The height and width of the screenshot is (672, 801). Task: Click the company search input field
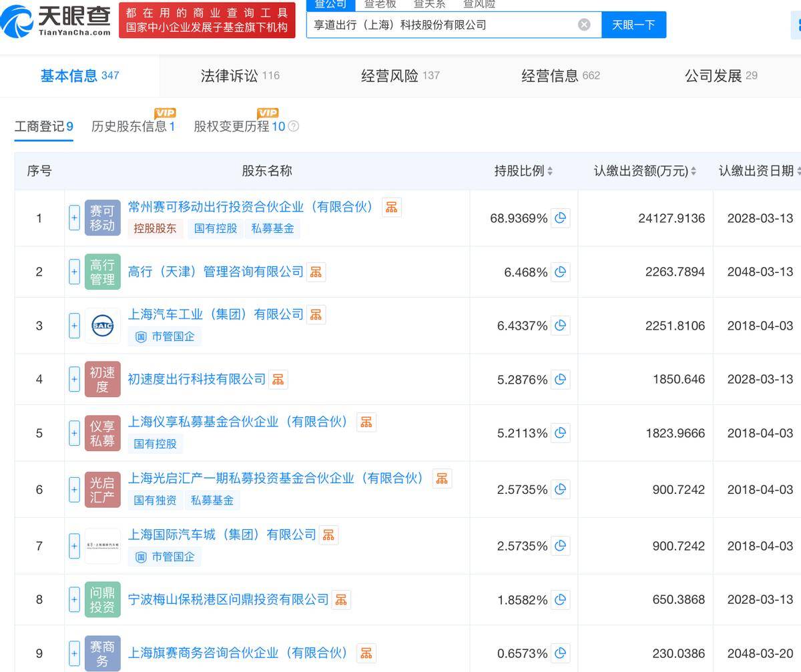pyautogui.click(x=441, y=25)
